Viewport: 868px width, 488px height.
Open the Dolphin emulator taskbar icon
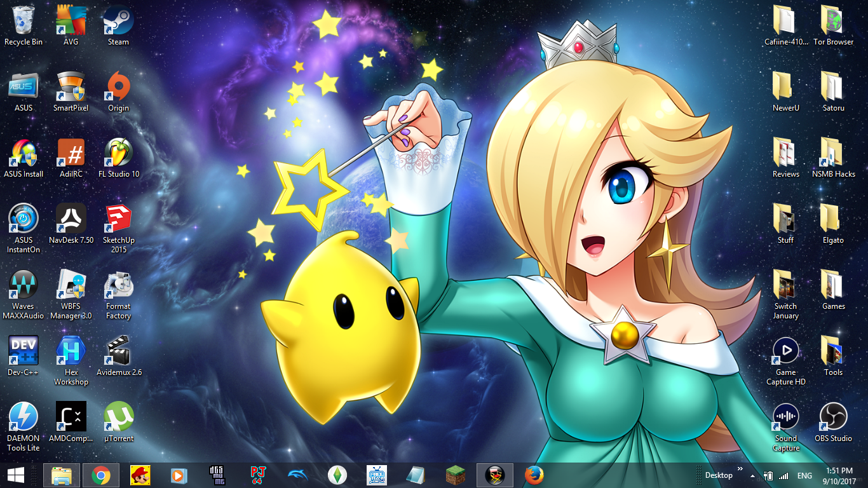297,475
